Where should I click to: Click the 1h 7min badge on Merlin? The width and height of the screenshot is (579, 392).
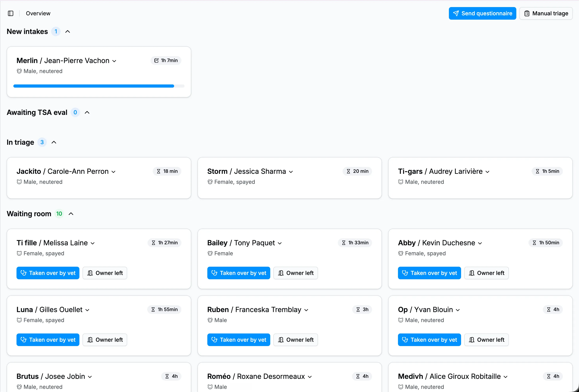tap(166, 60)
